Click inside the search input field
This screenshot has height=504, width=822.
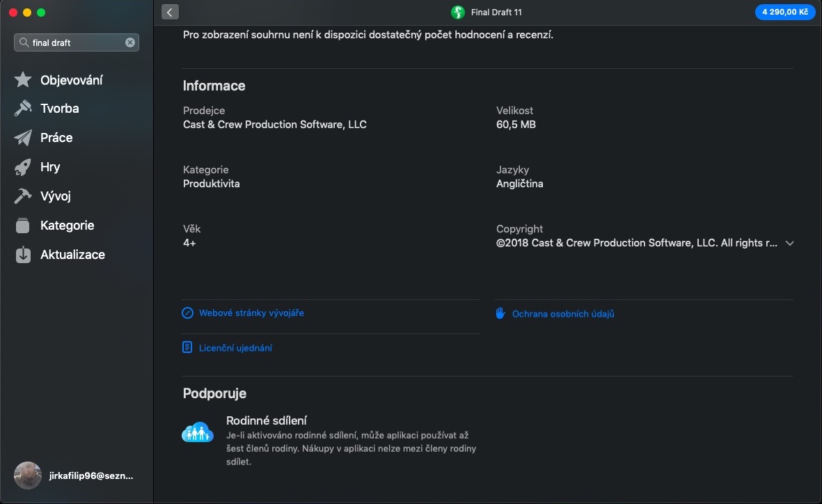(77, 42)
